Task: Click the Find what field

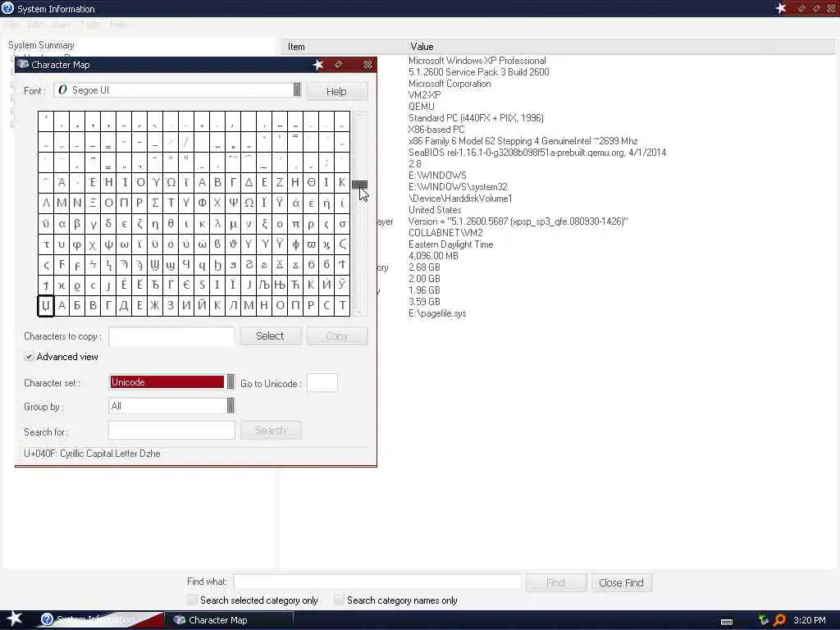Action: pos(377,582)
